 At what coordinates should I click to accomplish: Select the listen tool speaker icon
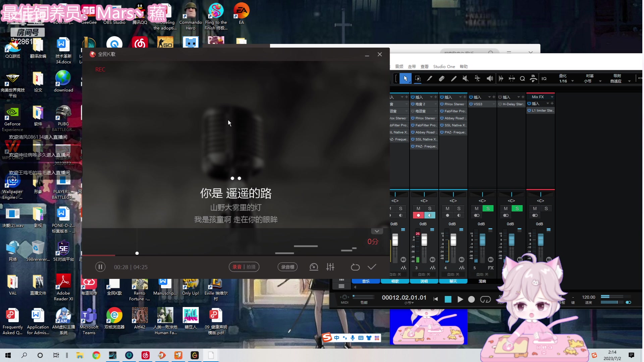point(489,78)
